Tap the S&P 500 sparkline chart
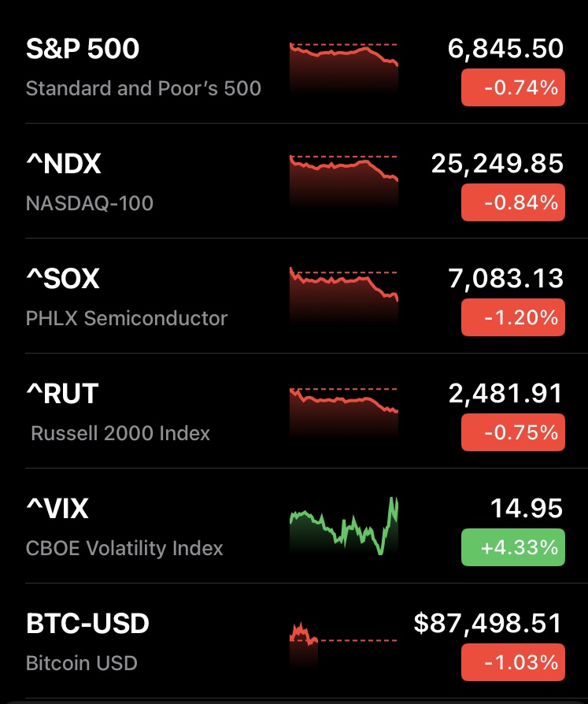Screen dimensions: 588x704 344,67
